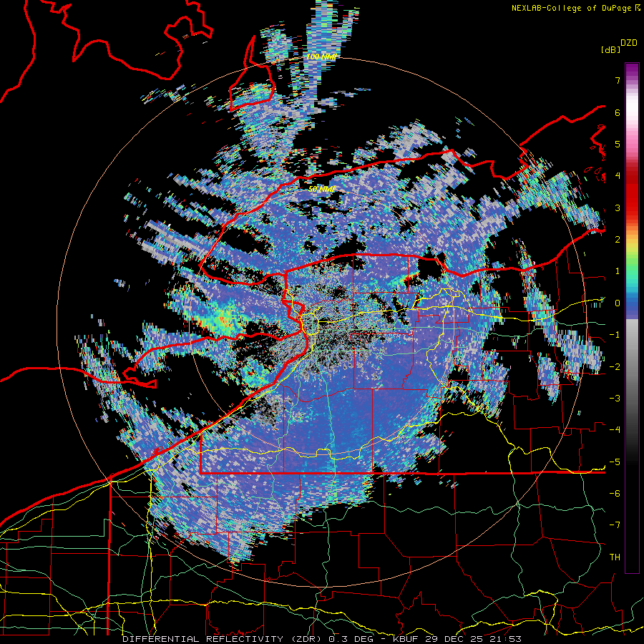
Task: Click the DIFFERENTIAL REFLECTIVITY (ZDR) caption
Action: (x=223, y=639)
